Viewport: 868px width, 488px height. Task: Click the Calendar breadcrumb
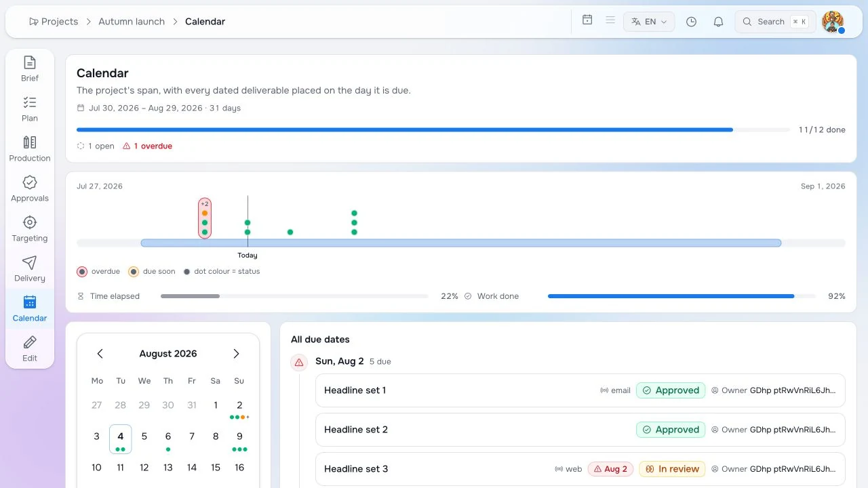point(205,22)
